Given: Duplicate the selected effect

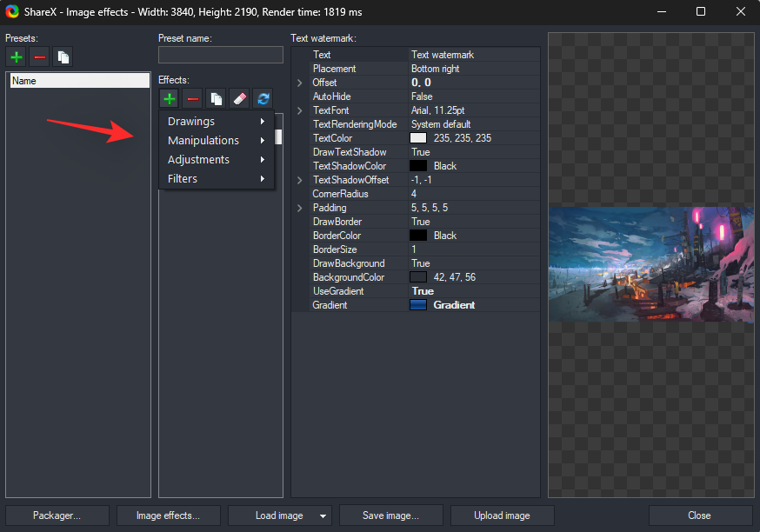Looking at the screenshot, I should click(216, 98).
